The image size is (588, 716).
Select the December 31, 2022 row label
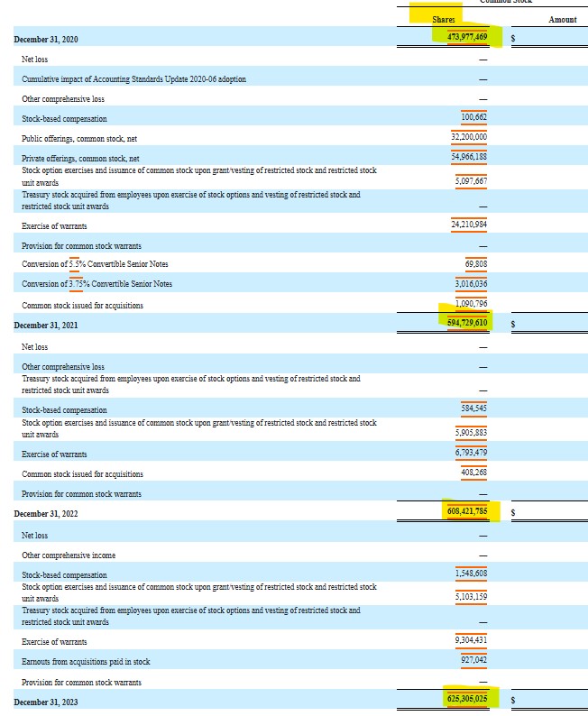tap(46, 514)
